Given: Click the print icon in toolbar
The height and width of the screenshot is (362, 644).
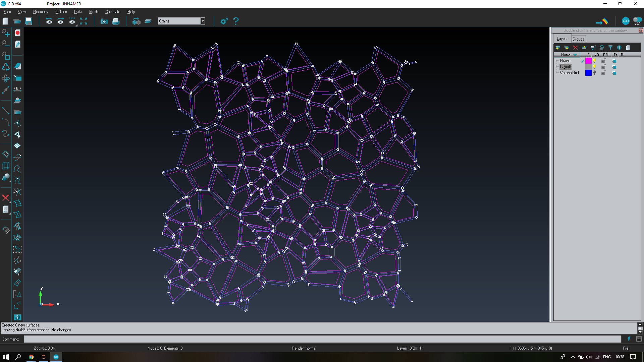Looking at the screenshot, I should [x=116, y=21].
